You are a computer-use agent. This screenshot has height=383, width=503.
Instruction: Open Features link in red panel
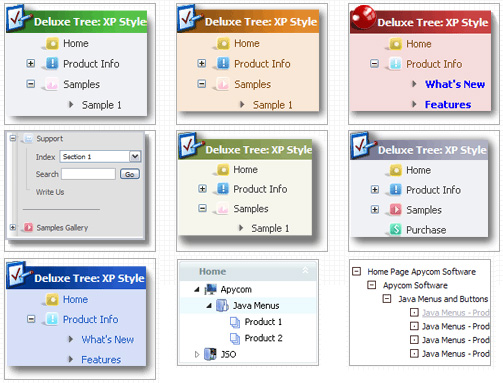[x=448, y=105]
